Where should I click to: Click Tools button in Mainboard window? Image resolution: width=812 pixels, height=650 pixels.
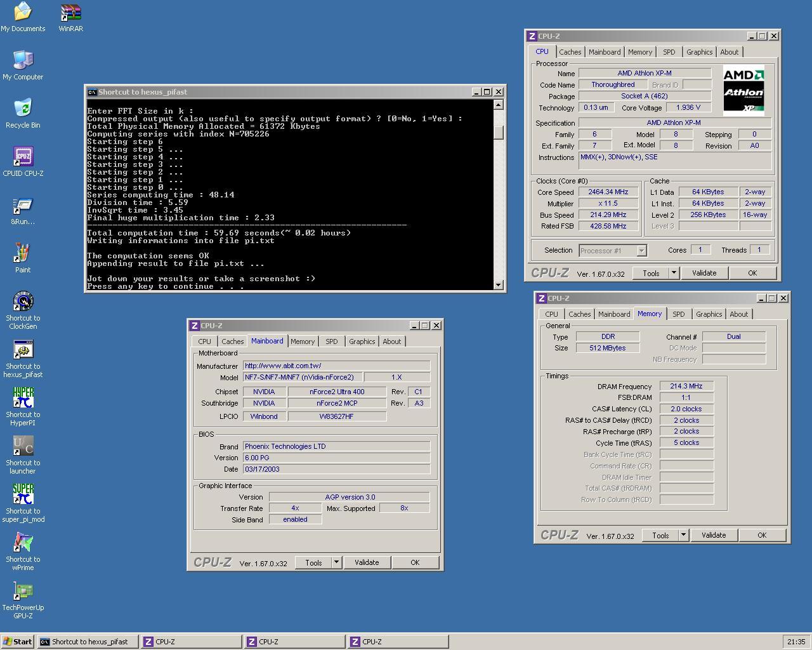pos(313,563)
